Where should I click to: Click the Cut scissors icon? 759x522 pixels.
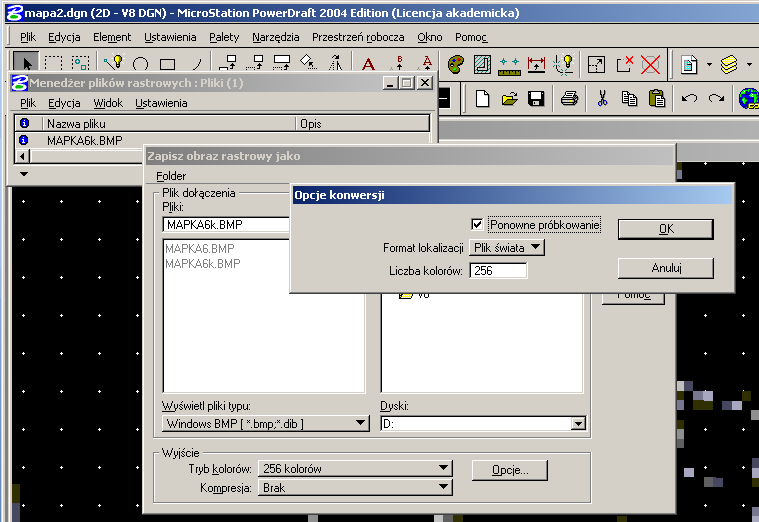coord(602,99)
